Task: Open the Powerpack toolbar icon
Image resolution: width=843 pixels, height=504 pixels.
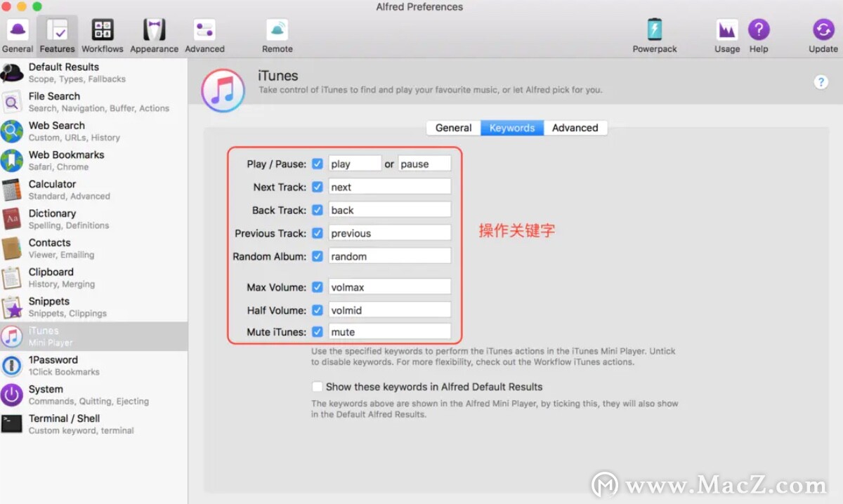Action: pyautogui.click(x=655, y=36)
